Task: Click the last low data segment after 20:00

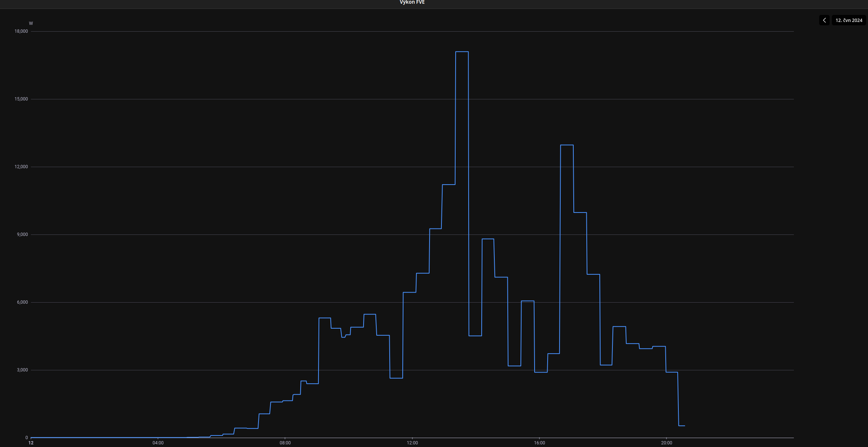Action: (x=682, y=426)
